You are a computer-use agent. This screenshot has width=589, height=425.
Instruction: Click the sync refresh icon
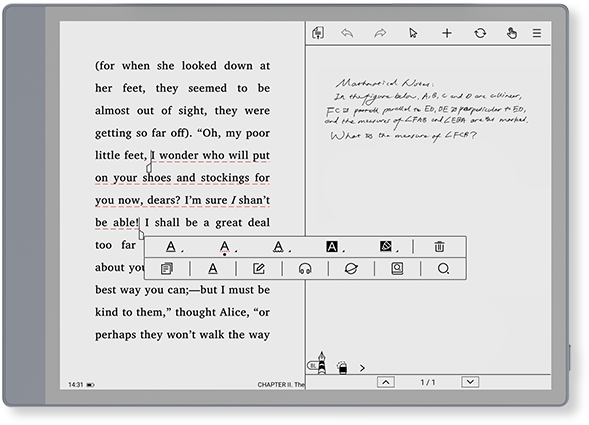(x=480, y=33)
